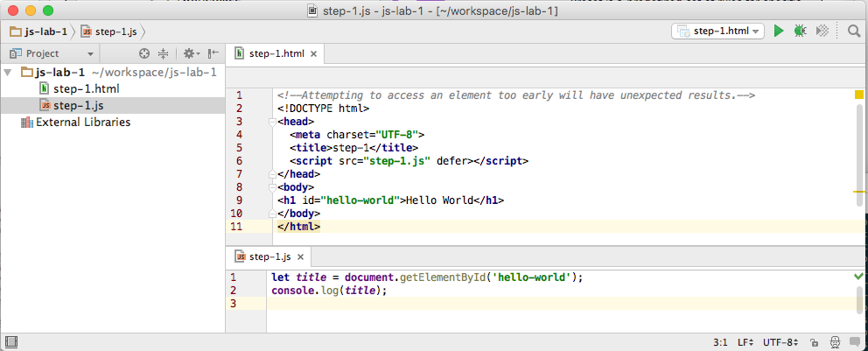Screen dimensions: 868x351
Task: Collapse the head tag fold marker
Action: [272, 122]
